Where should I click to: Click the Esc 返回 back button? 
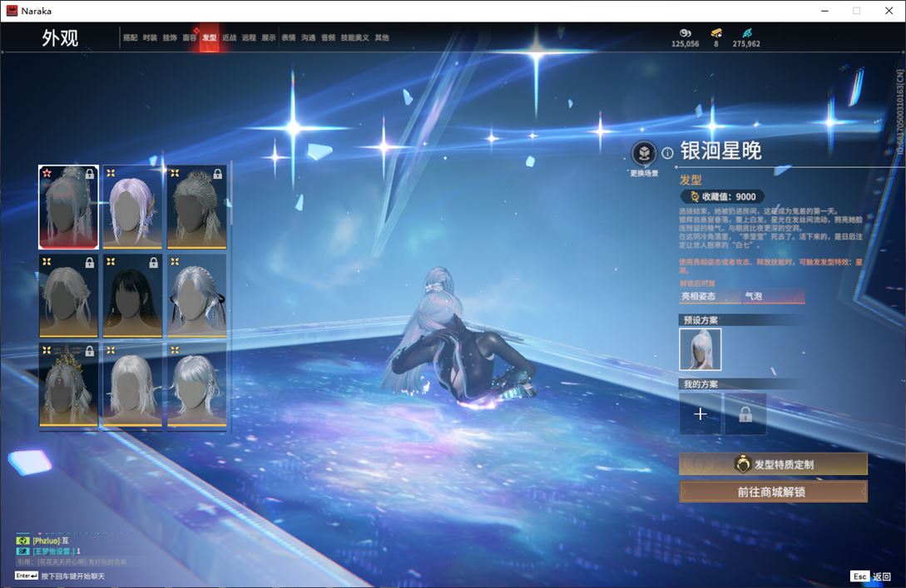point(871,576)
